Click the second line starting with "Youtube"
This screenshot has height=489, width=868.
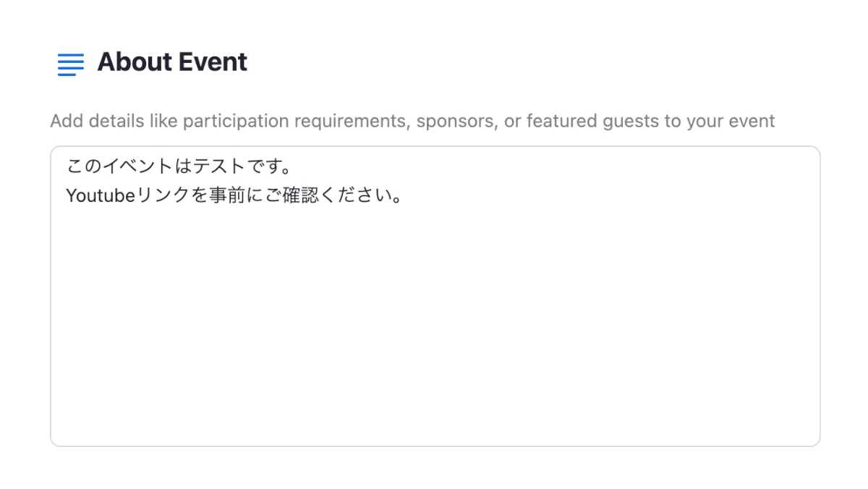(x=234, y=196)
